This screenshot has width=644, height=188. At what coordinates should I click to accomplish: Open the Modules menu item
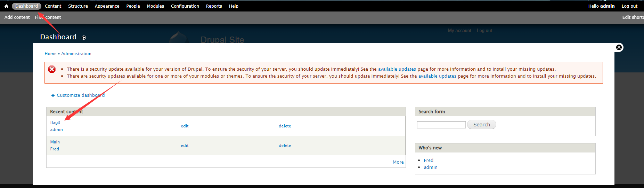pyautogui.click(x=155, y=6)
